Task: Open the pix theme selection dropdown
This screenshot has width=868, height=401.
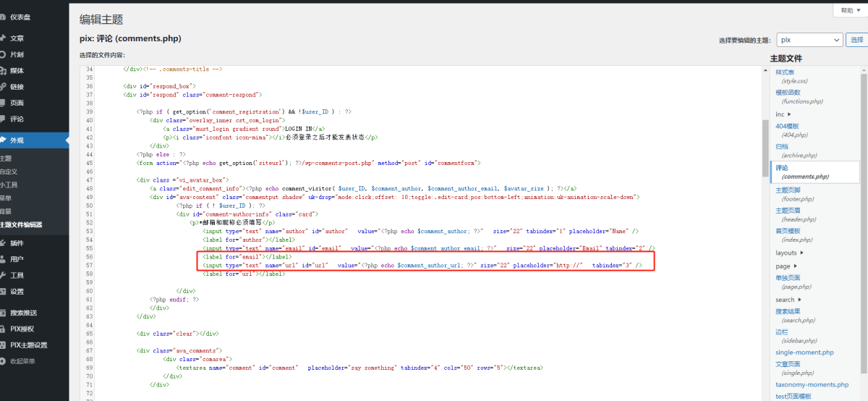Action: point(809,40)
